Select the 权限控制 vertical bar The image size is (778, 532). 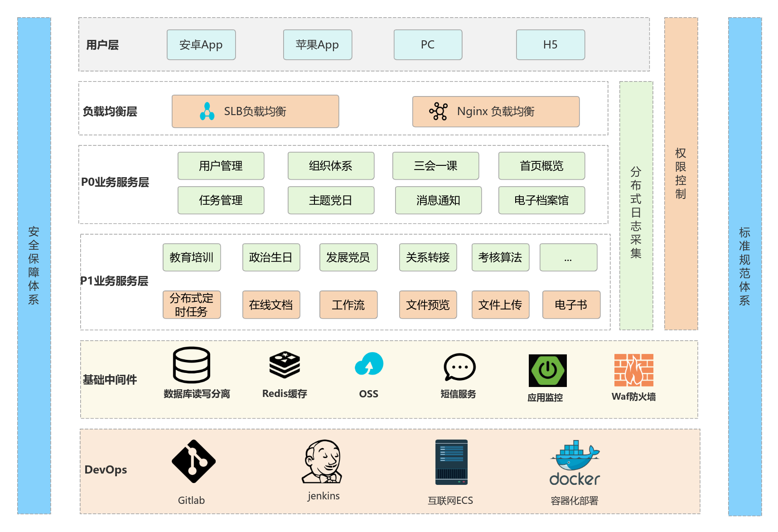[x=681, y=174]
